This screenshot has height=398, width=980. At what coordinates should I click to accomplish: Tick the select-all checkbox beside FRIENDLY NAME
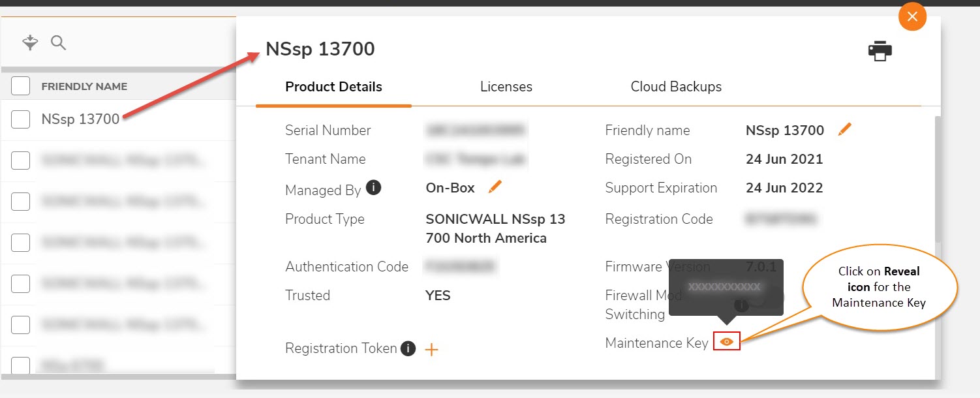(21, 86)
